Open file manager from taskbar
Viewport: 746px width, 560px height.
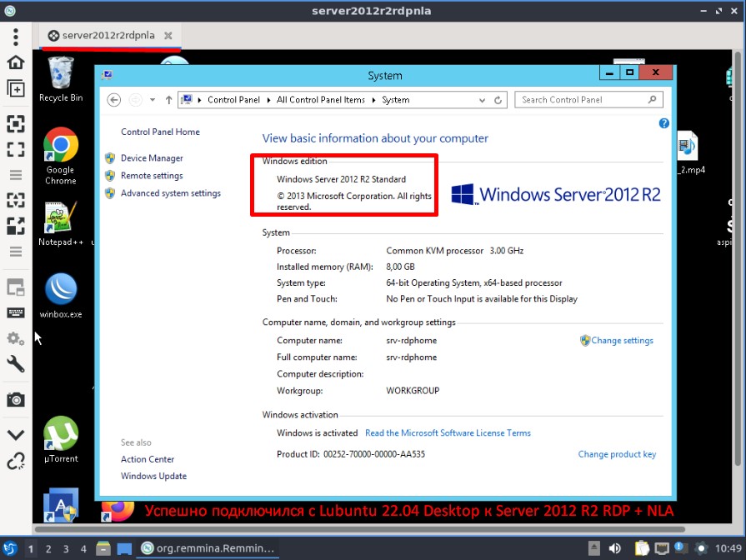pyautogui.click(x=103, y=548)
